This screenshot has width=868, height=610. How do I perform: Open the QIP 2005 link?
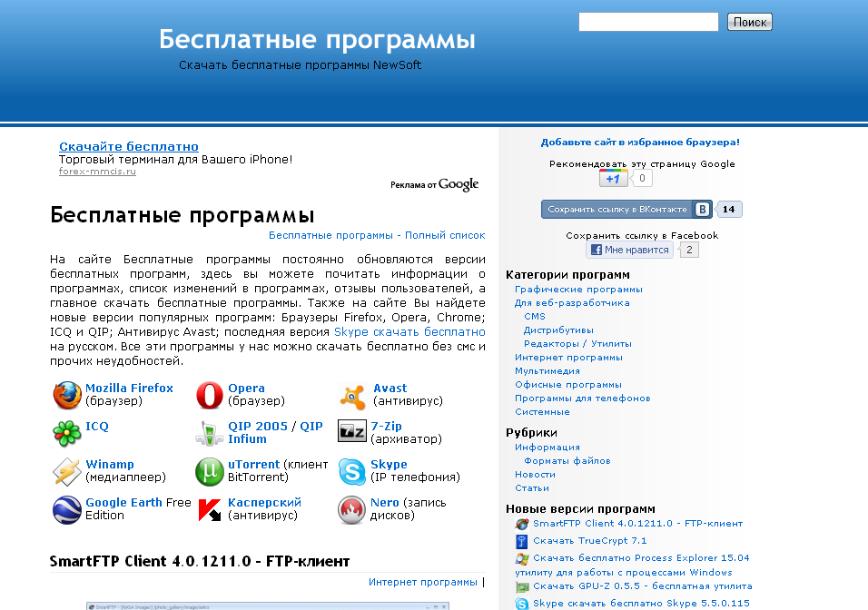click(258, 427)
